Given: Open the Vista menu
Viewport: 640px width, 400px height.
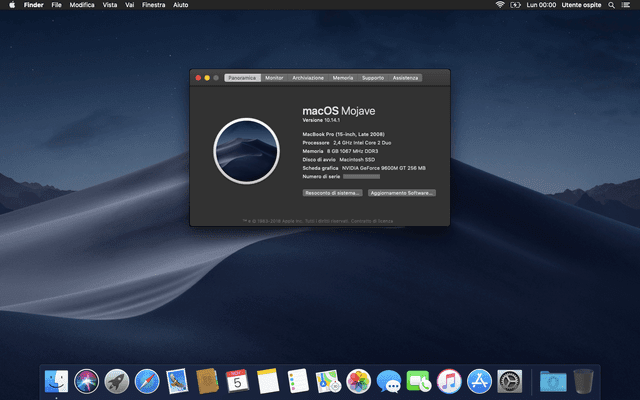Looking at the screenshot, I should click(109, 5).
